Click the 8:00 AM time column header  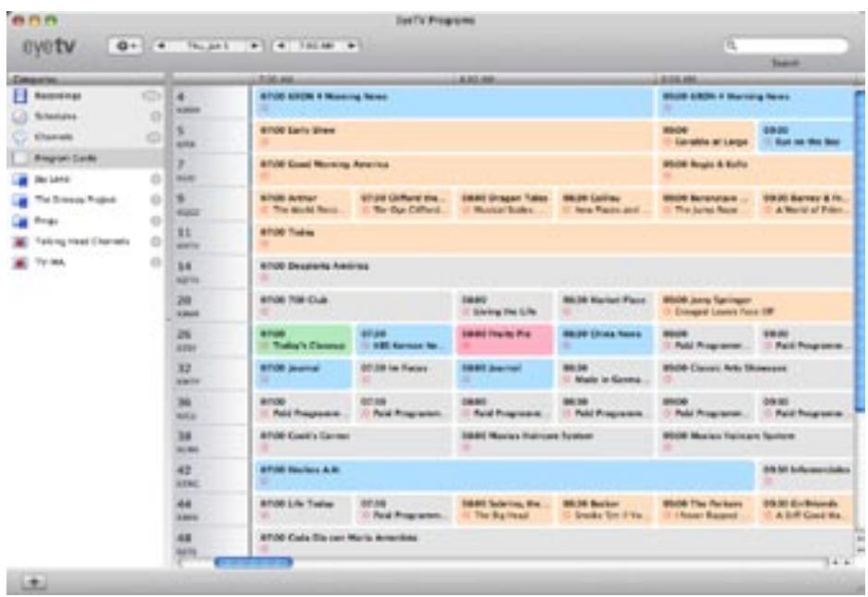click(x=555, y=79)
